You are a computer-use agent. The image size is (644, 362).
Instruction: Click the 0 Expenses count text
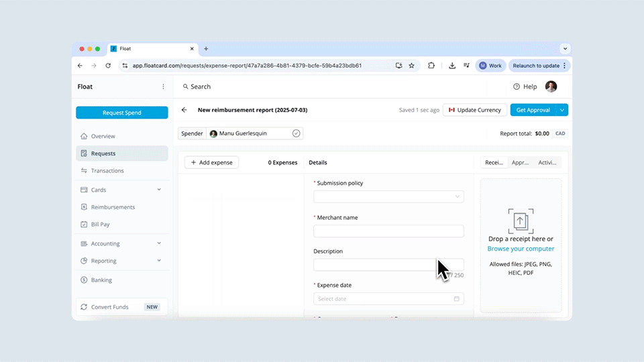point(282,162)
